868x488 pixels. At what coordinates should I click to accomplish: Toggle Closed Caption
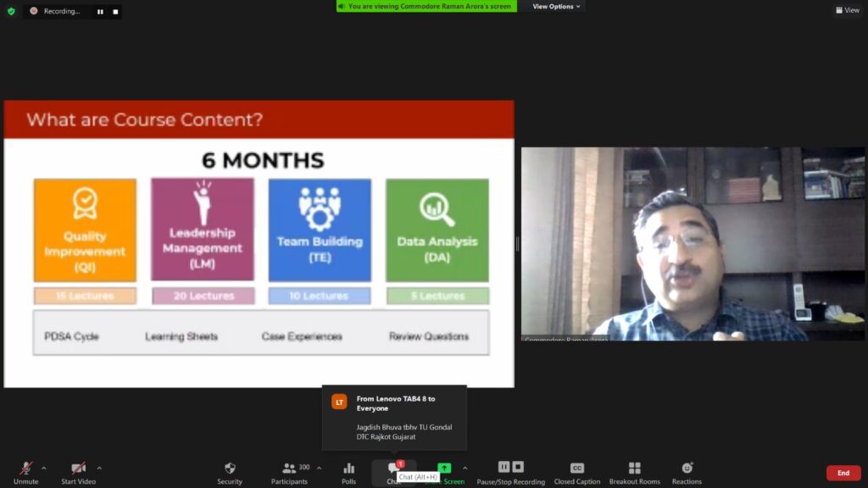coord(576,471)
